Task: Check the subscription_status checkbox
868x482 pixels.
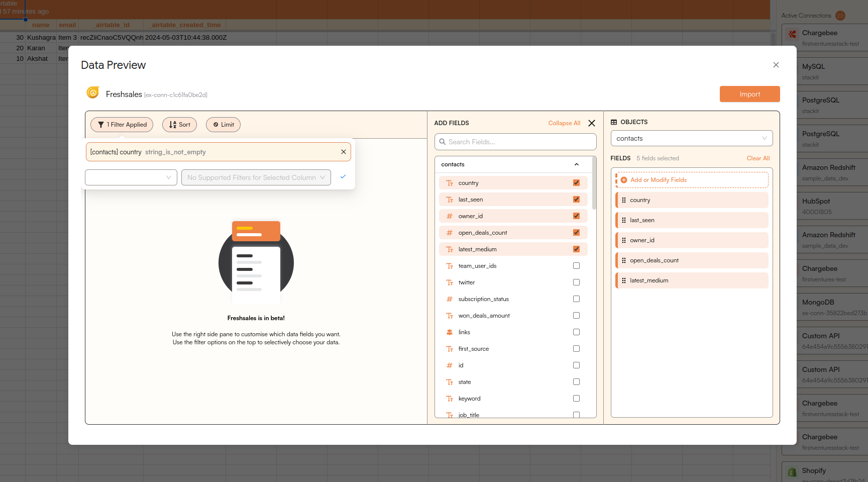Action: 576,299
